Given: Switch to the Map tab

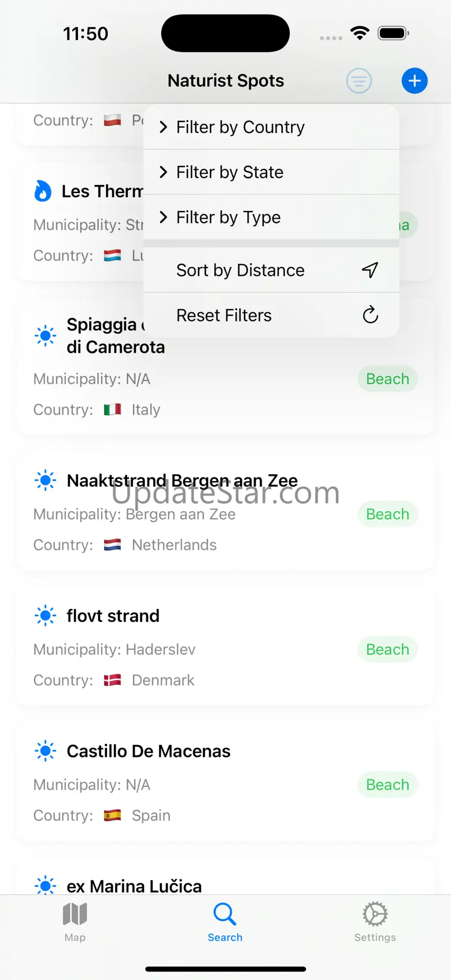Looking at the screenshot, I should click(x=75, y=921).
